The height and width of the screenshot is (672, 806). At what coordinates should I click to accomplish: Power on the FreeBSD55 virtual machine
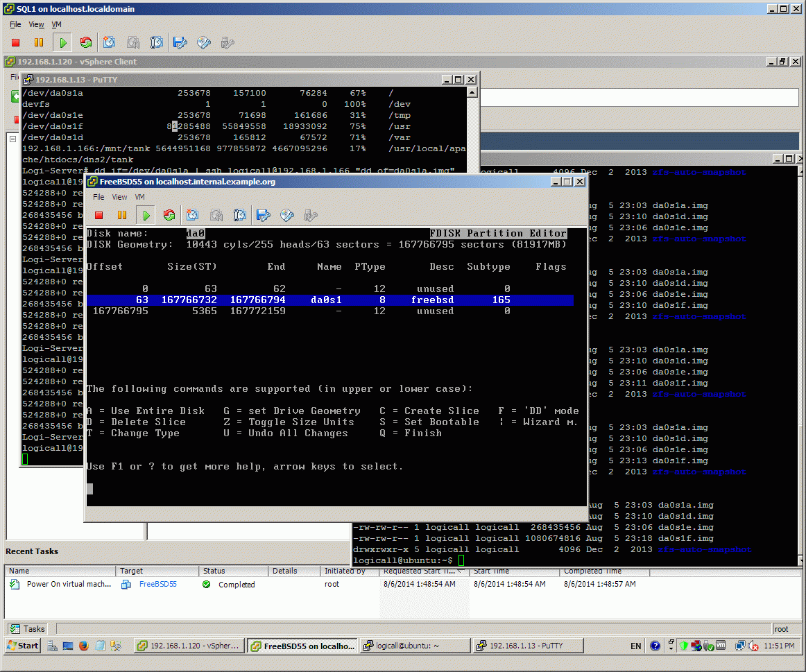coord(146,215)
